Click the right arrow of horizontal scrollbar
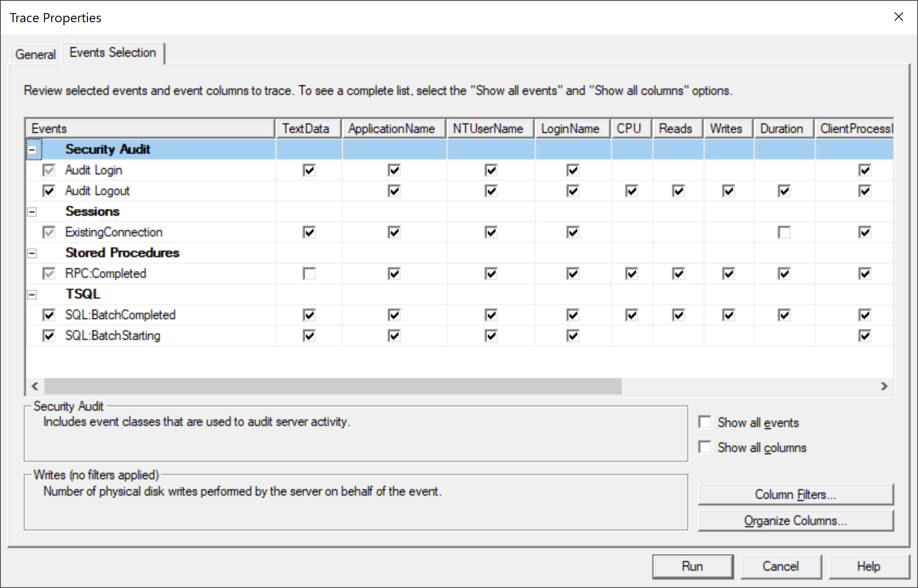The width and height of the screenshot is (918, 588). [x=884, y=386]
